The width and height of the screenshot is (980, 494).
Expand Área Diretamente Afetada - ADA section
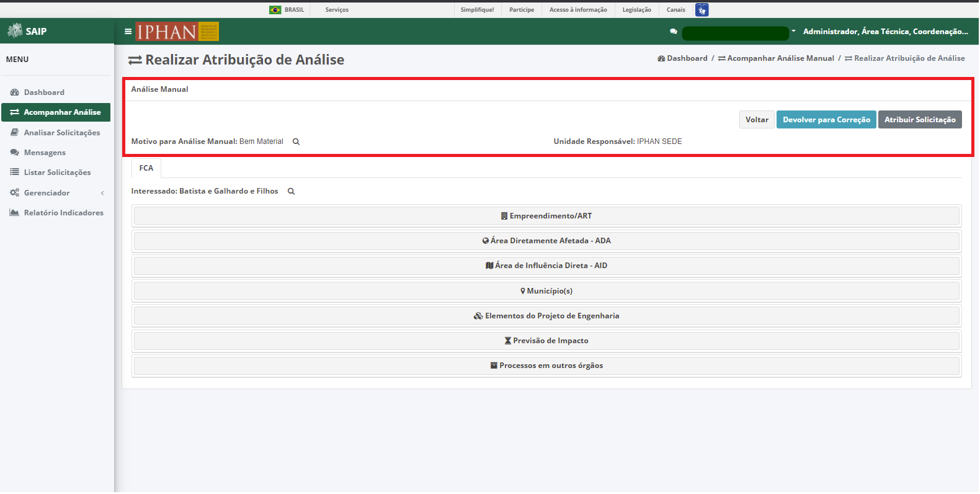pyautogui.click(x=546, y=241)
